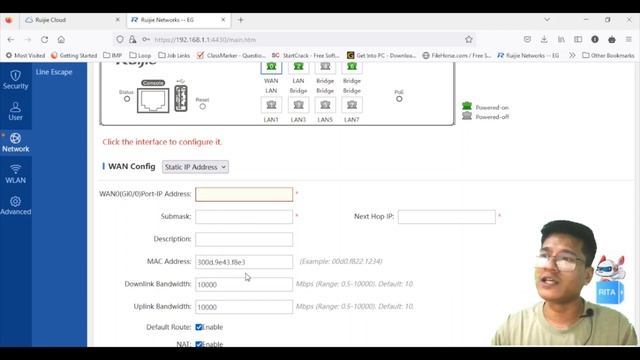640x360 pixels.
Task: Open the WAN Config Static IP Address dropdown
Action: click(195, 167)
